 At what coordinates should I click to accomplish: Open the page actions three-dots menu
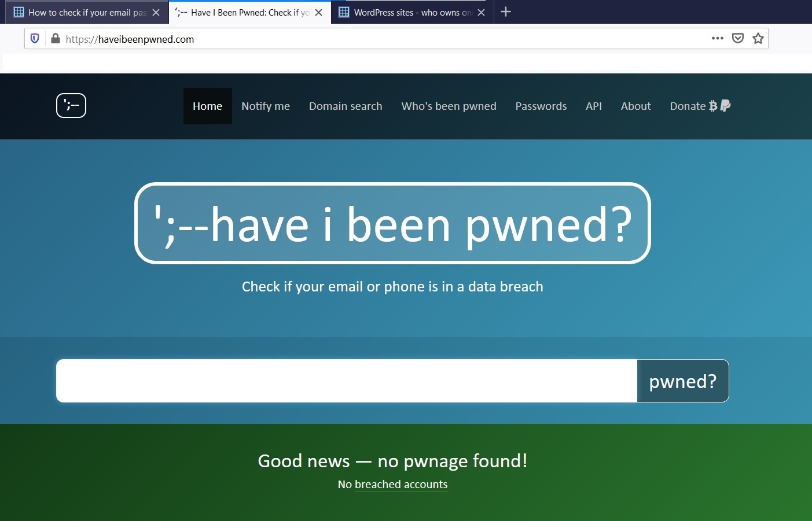pyautogui.click(x=718, y=38)
